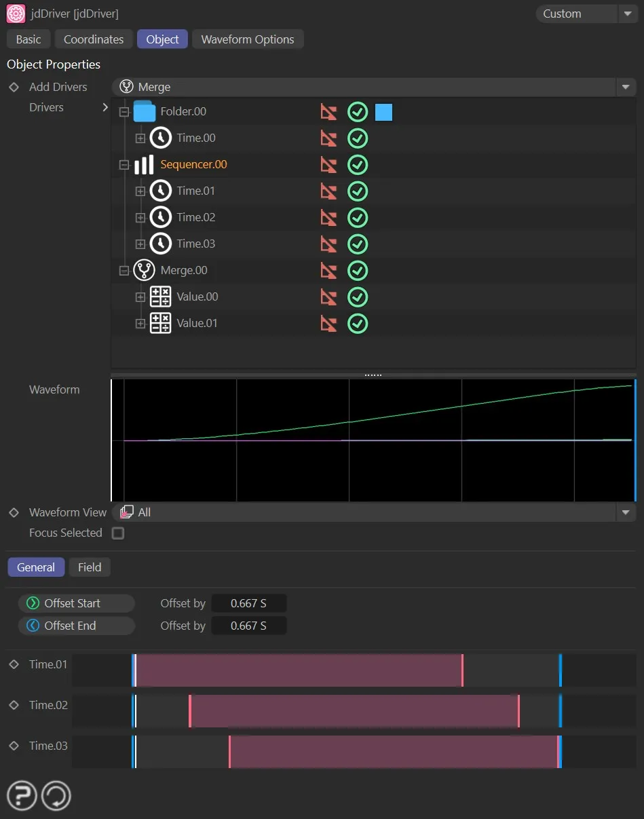Disable the green checkmark for Time.01
The width and height of the screenshot is (644, 819).
pyautogui.click(x=358, y=191)
